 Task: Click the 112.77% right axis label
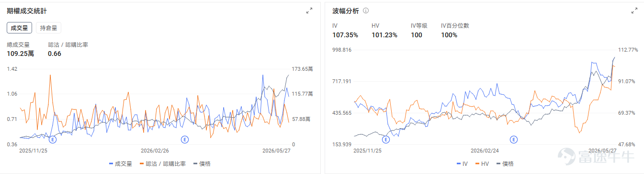628,50
